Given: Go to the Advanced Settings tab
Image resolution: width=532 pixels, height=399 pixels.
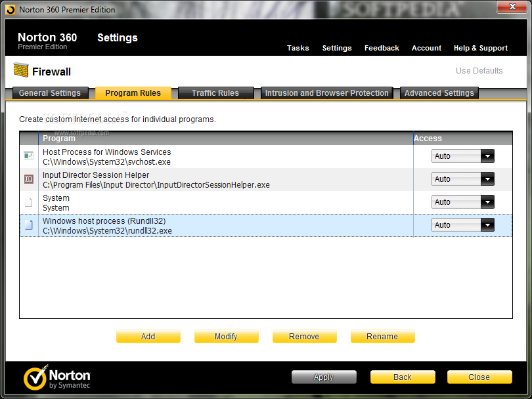Looking at the screenshot, I should click(439, 93).
